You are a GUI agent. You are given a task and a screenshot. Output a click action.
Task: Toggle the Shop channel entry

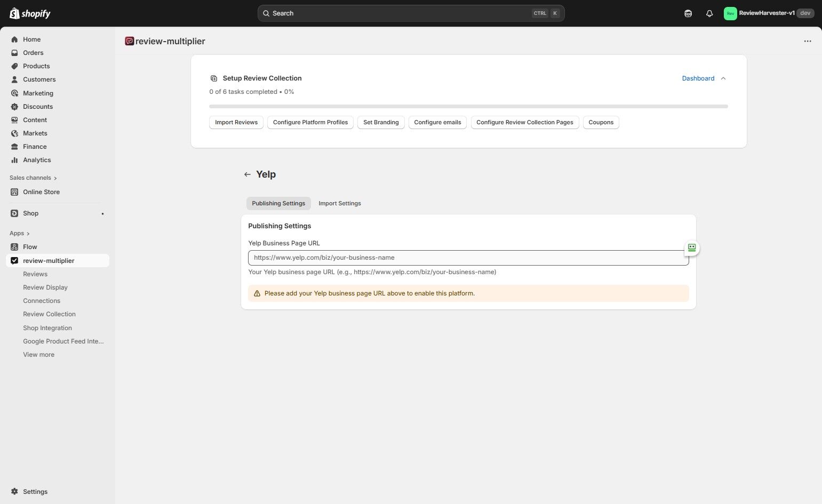coord(30,213)
